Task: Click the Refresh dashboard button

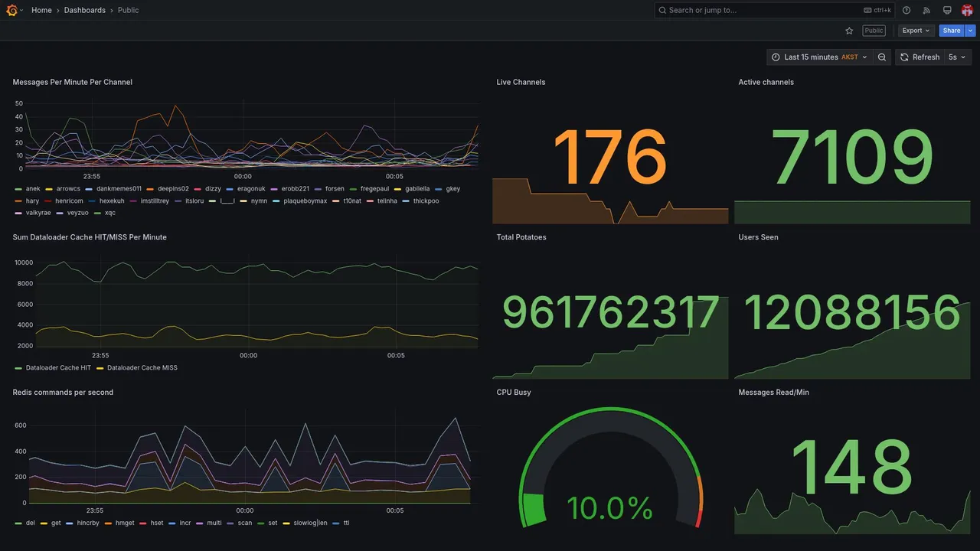Action: click(x=920, y=57)
